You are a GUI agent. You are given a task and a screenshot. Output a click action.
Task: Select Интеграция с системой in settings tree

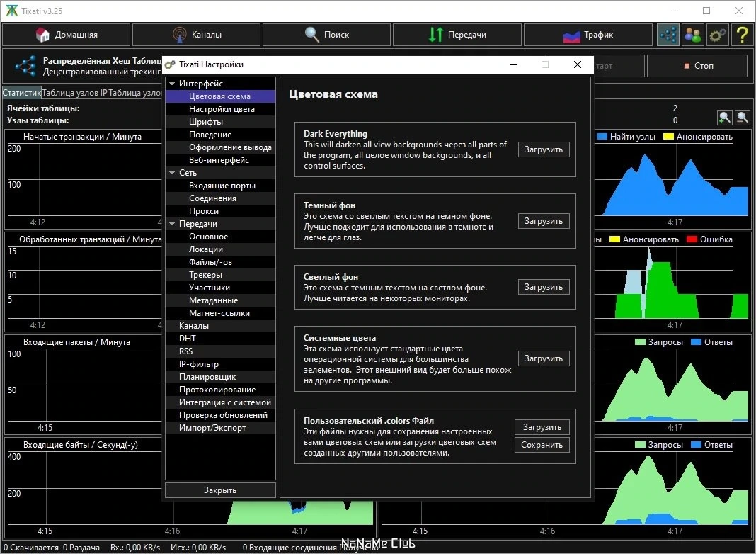[220, 402]
